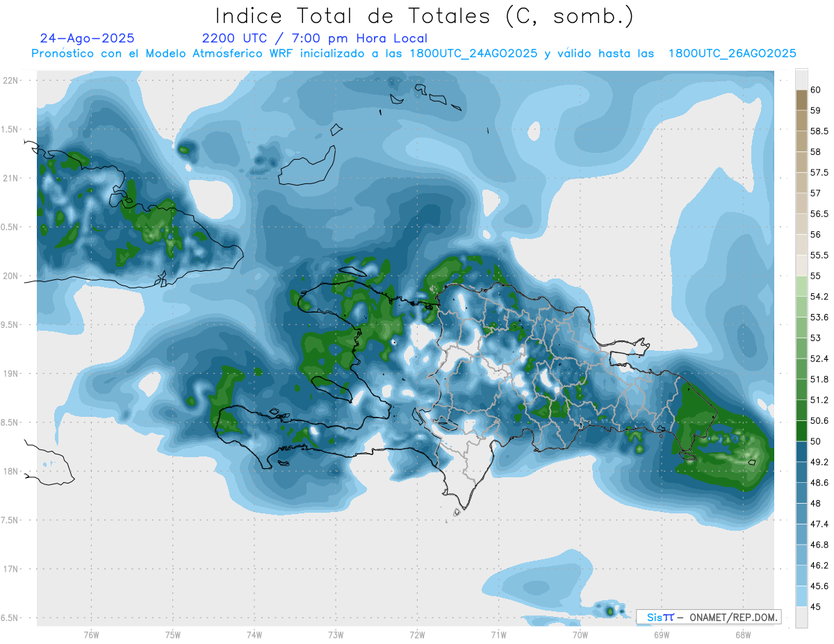Pick the beige legend swatch between 55 and 55.5
This screenshot has width=834, height=644.
coord(801,265)
